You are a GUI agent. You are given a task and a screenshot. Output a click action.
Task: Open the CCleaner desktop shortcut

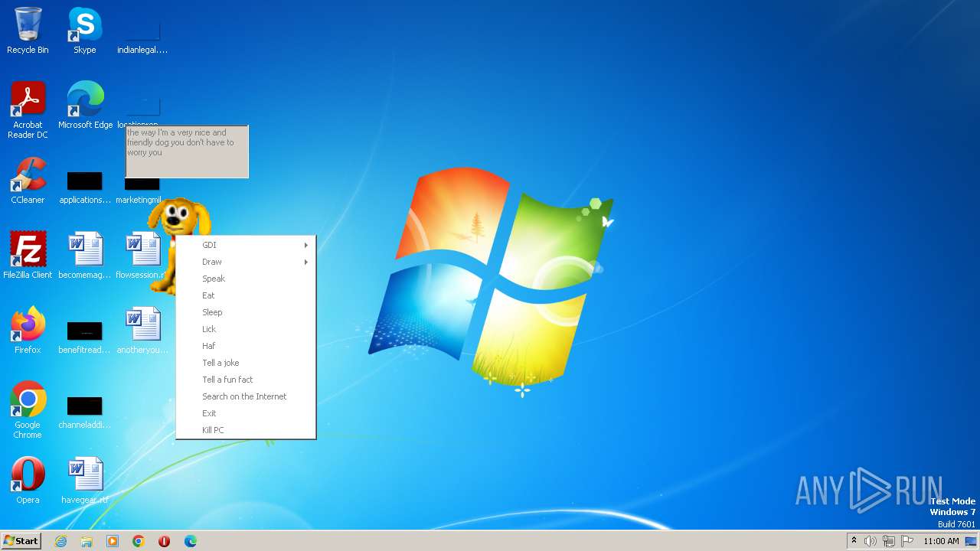[28, 181]
